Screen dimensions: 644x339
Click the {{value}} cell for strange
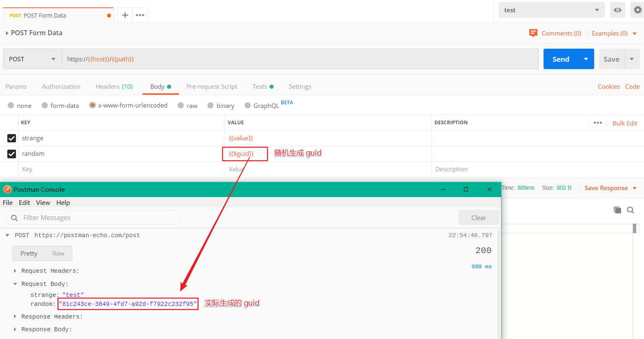coord(328,138)
